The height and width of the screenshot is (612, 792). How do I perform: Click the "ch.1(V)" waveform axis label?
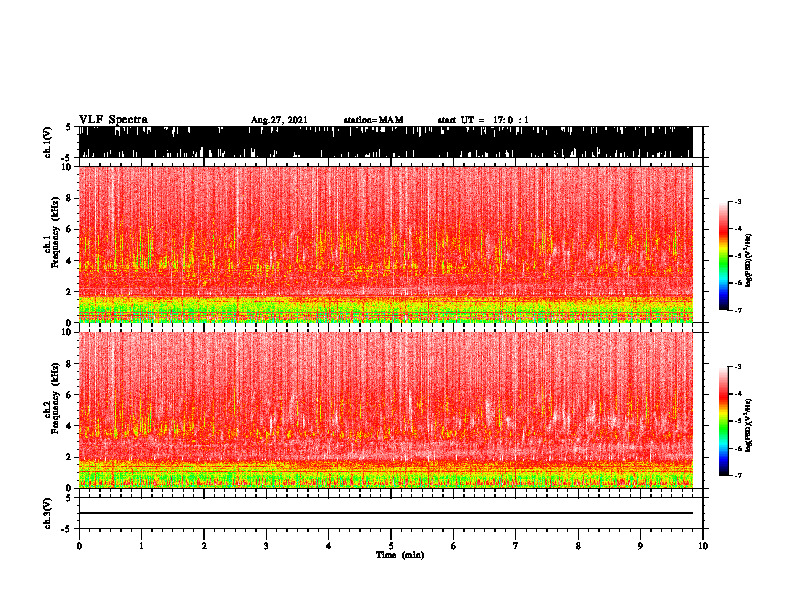pyautogui.click(x=48, y=142)
